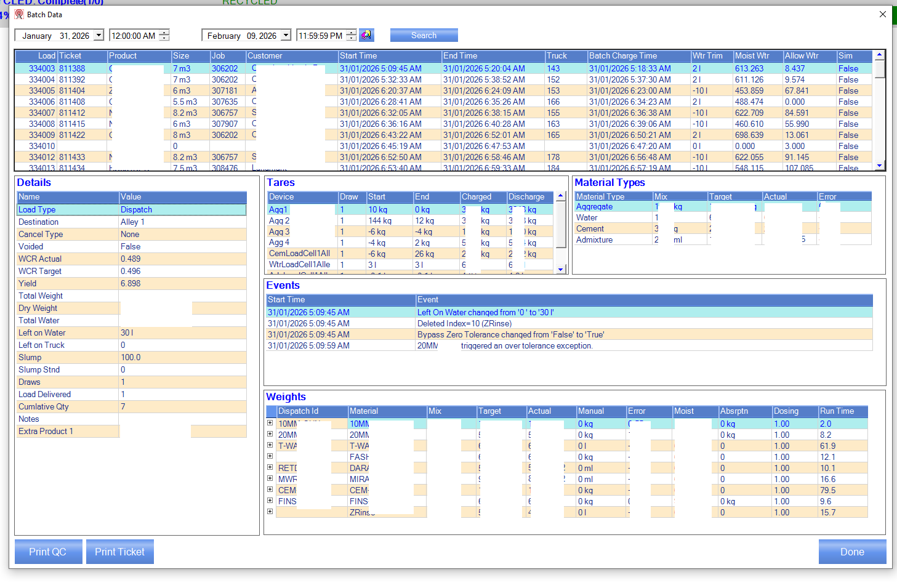897x588 pixels.
Task: Select Admixture row in Material Types
Action: coord(723,240)
